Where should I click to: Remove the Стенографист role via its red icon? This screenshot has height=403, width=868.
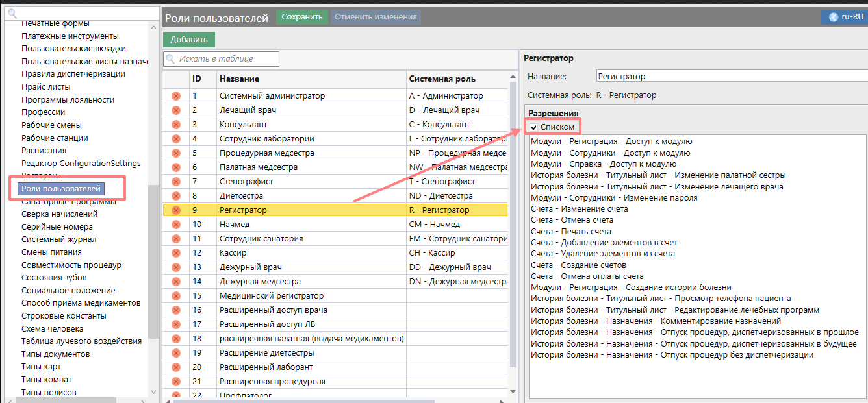point(175,182)
